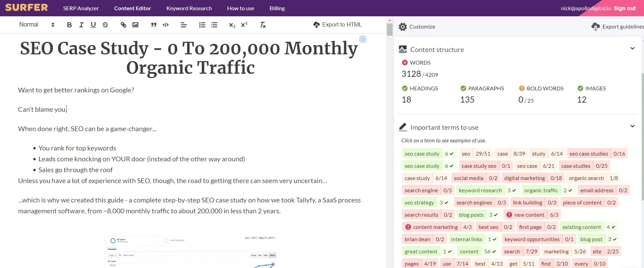Sign out of the account
The width and height of the screenshot is (644, 268).
point(625,8)
